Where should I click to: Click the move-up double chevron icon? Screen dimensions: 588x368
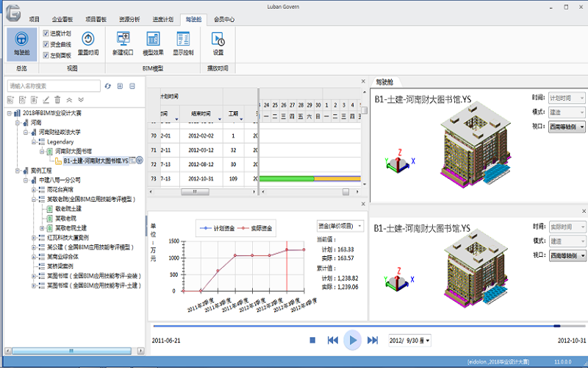69,100
